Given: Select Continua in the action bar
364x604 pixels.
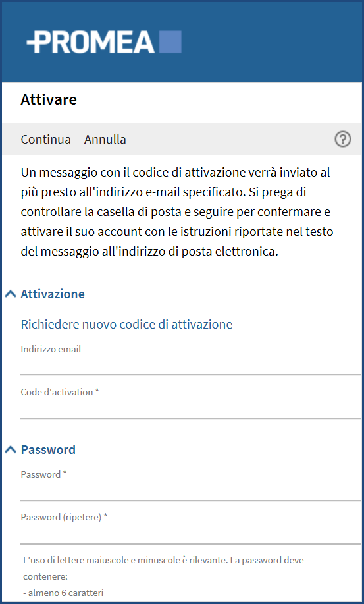Looking at the screenshot, I should (46, 139).
